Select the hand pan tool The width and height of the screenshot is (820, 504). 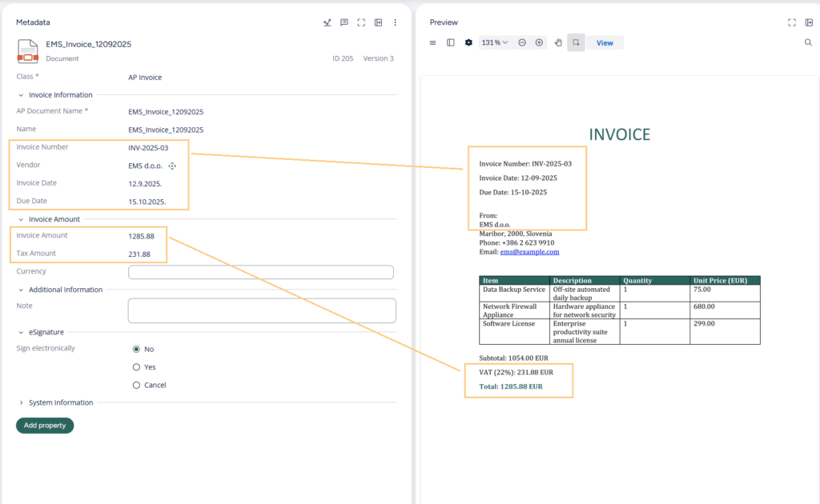558,43
